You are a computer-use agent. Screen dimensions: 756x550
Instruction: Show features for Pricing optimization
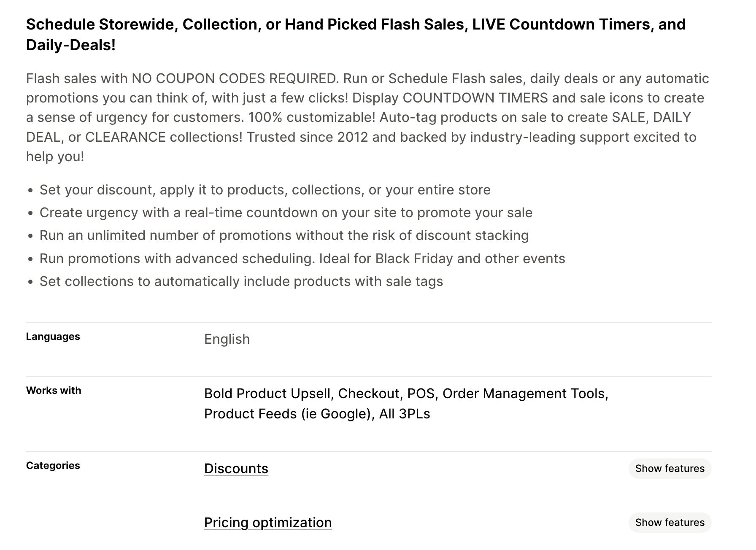670,523
